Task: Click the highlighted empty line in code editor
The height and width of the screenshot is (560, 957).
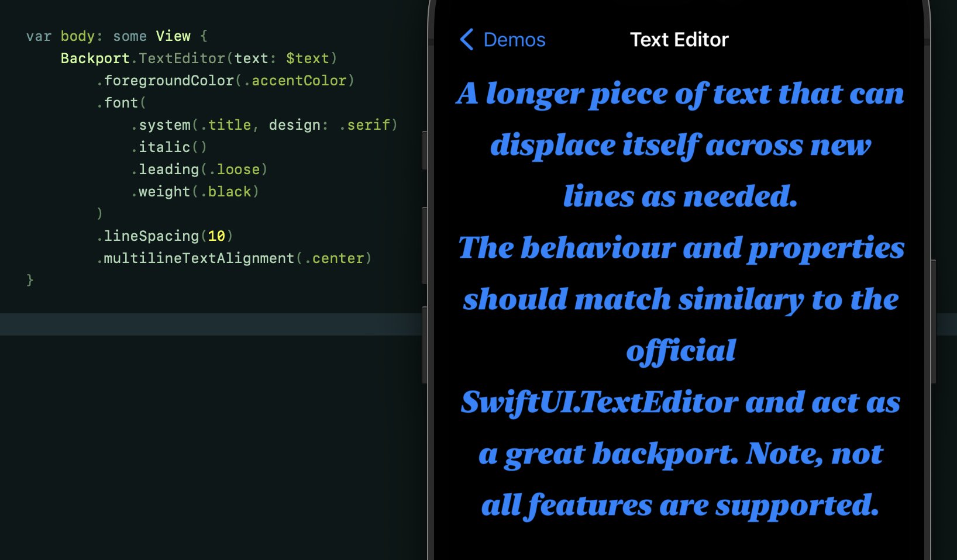Action: pos(211,324)
